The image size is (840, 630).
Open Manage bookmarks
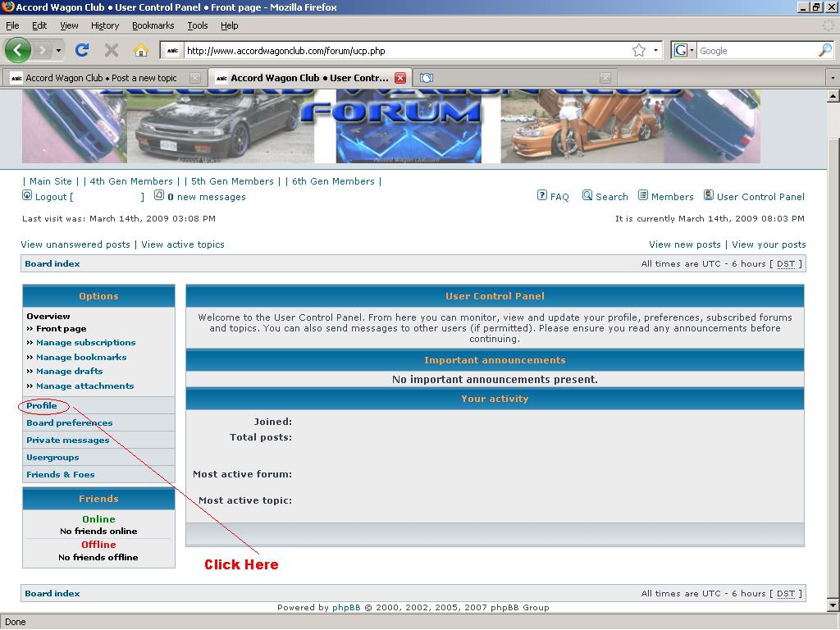click(81, 357)
